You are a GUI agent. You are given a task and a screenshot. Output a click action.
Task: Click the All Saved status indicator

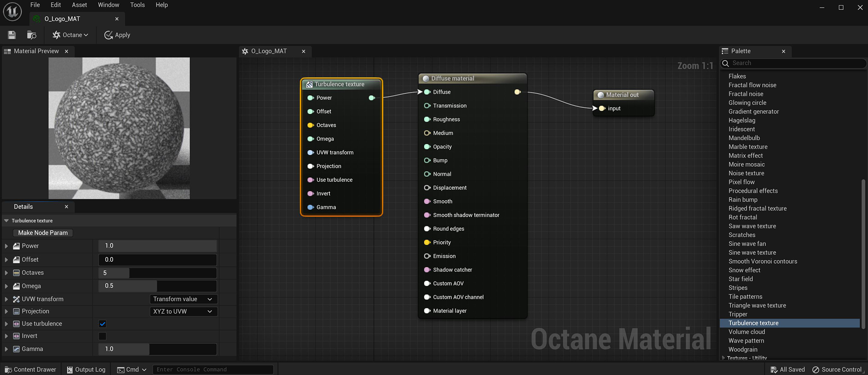coord(787,370)
